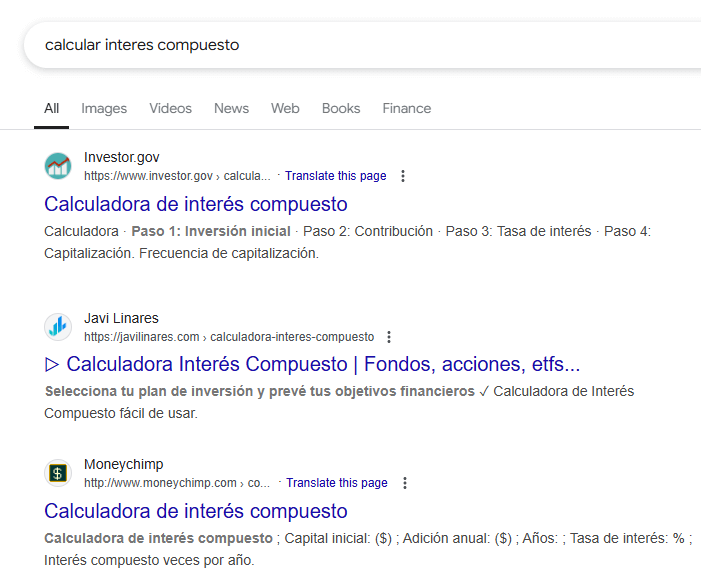Click 'Selecciona tu plan de inversión' snippet text
701x581 pixels.
point(260,392)
